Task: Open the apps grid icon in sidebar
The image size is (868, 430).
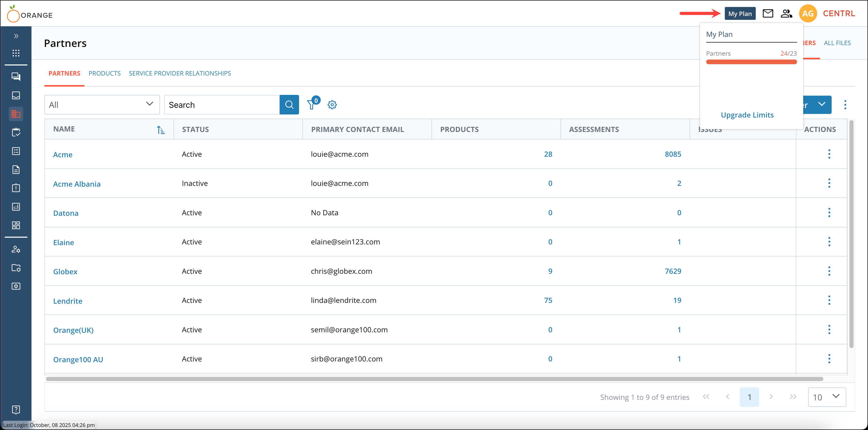Action: (x=16, y=53)
